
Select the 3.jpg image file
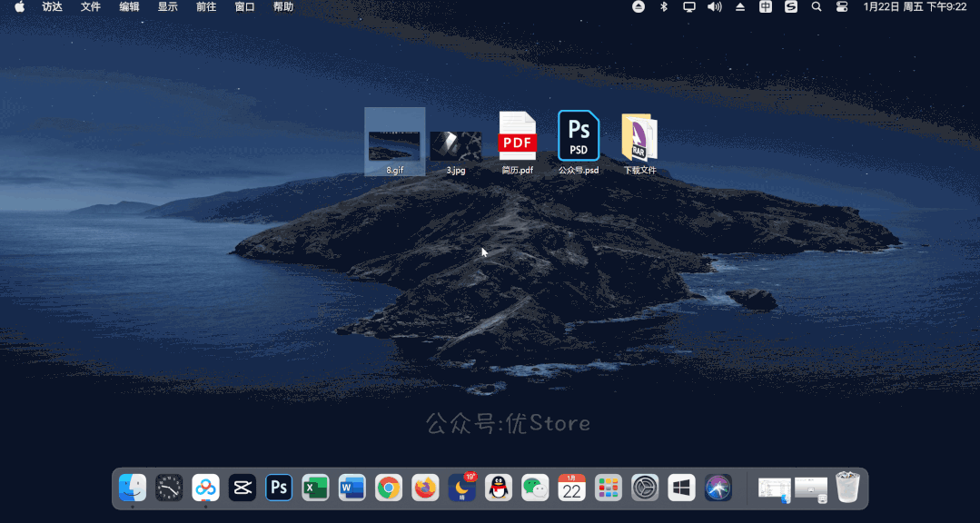click(456, 152)
